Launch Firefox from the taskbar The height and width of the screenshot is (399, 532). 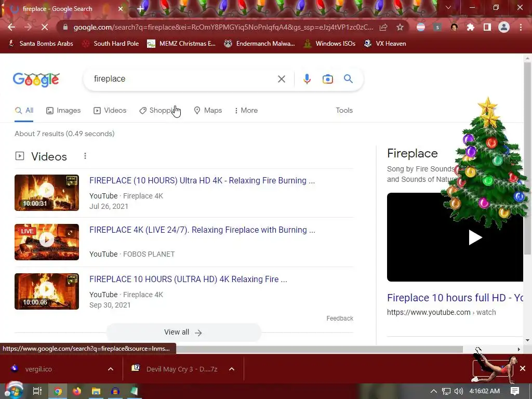coord(77,391)
